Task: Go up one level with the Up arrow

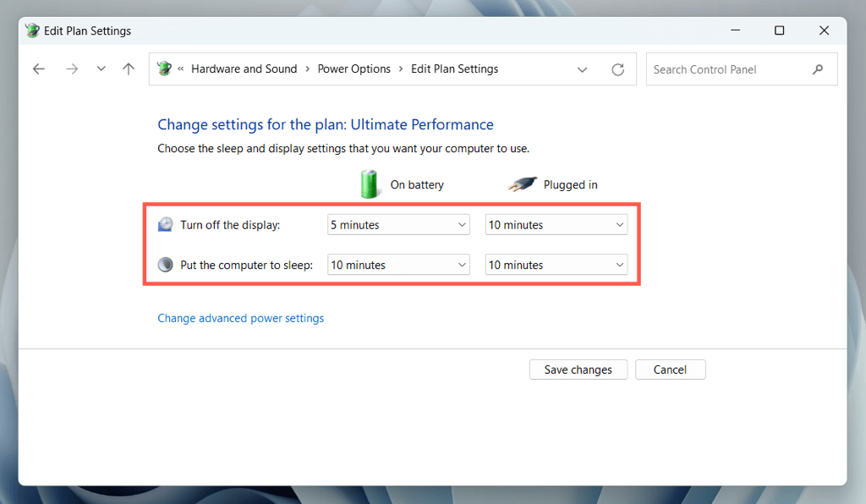Action: (129, 69)
